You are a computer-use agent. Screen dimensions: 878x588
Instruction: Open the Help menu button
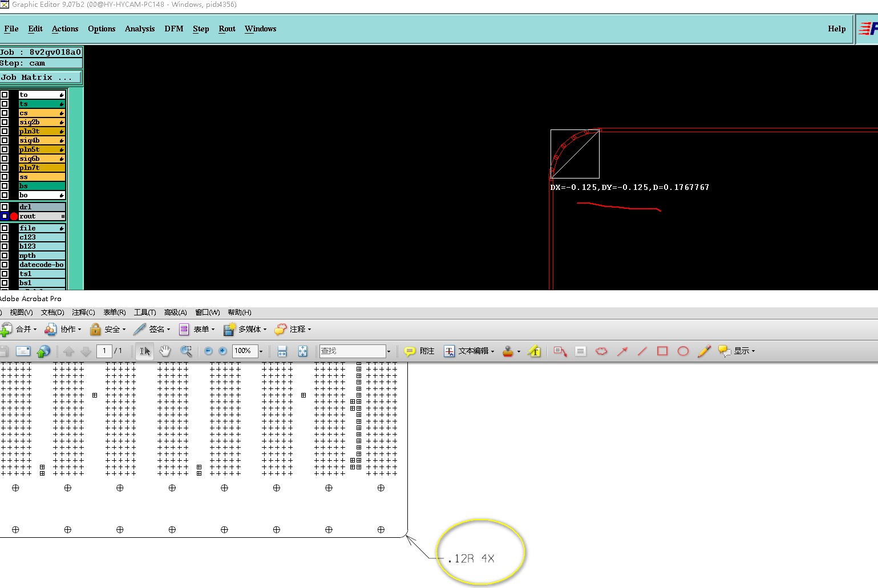[837, 29]
